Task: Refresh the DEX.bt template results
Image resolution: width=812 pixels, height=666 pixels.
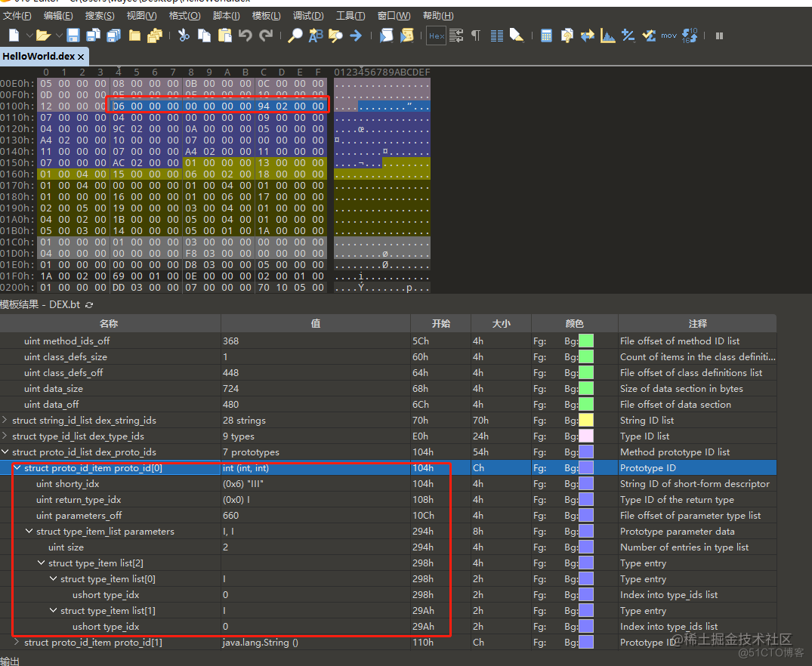Action: 89,304
